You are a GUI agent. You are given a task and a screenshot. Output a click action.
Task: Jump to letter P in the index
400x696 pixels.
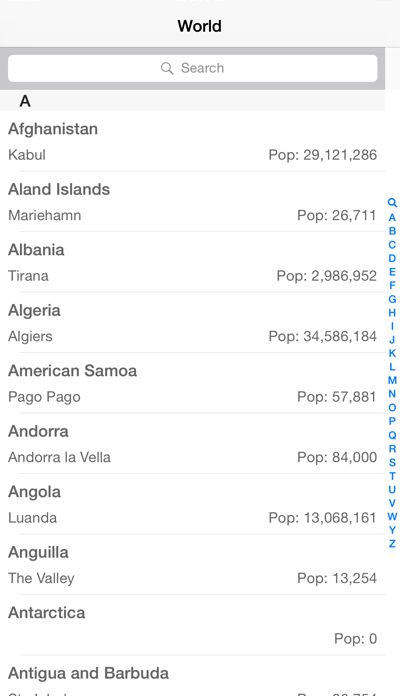pyautogui.click(x=392, y=421)
